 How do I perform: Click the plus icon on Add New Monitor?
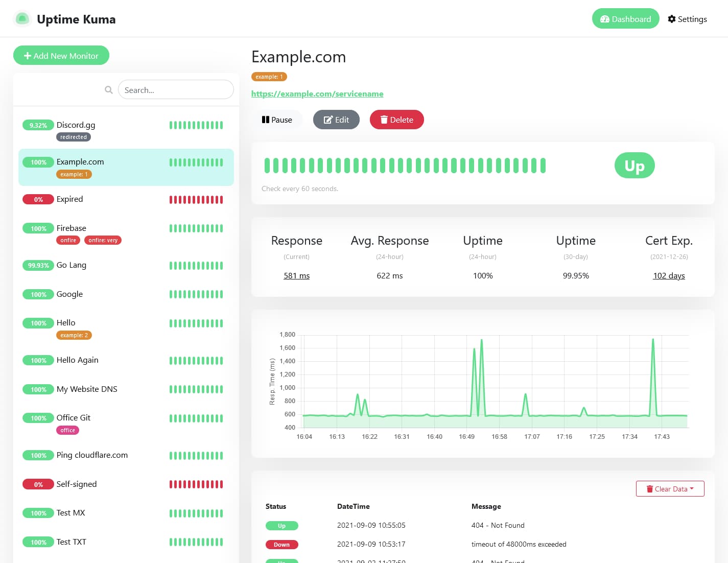point(28,55)
